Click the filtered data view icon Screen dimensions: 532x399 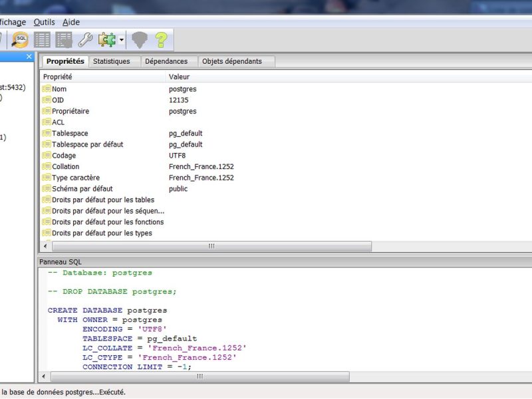pyautogui.click(x=64, y=40)
